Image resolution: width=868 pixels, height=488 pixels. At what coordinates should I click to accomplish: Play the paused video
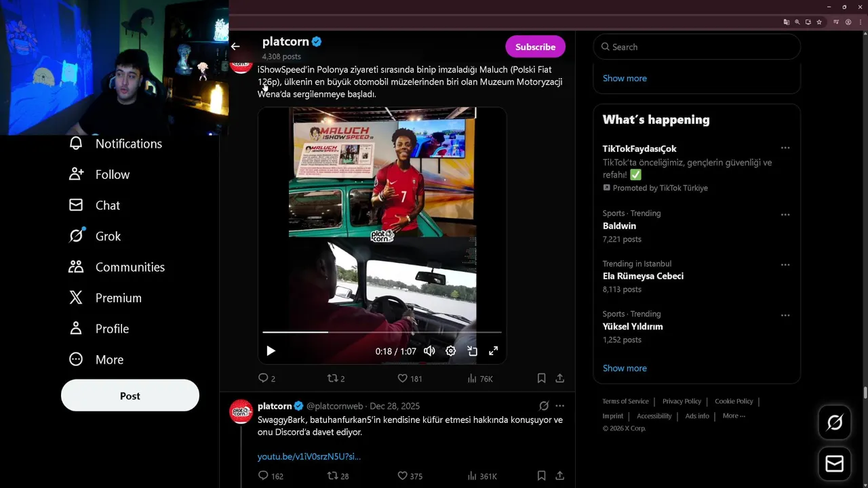pos(271,350)
